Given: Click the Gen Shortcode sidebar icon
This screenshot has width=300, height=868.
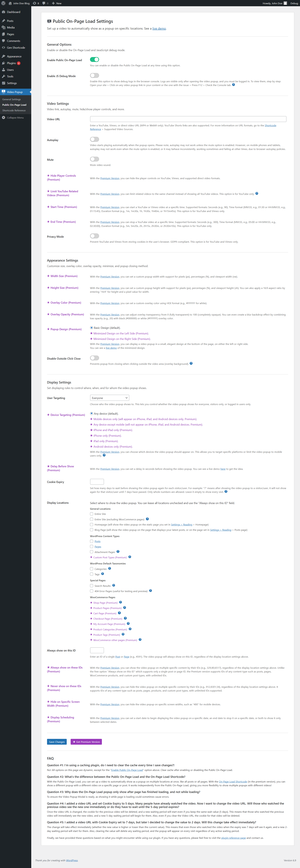Looking at the screenshot, I should pos(3,48).
